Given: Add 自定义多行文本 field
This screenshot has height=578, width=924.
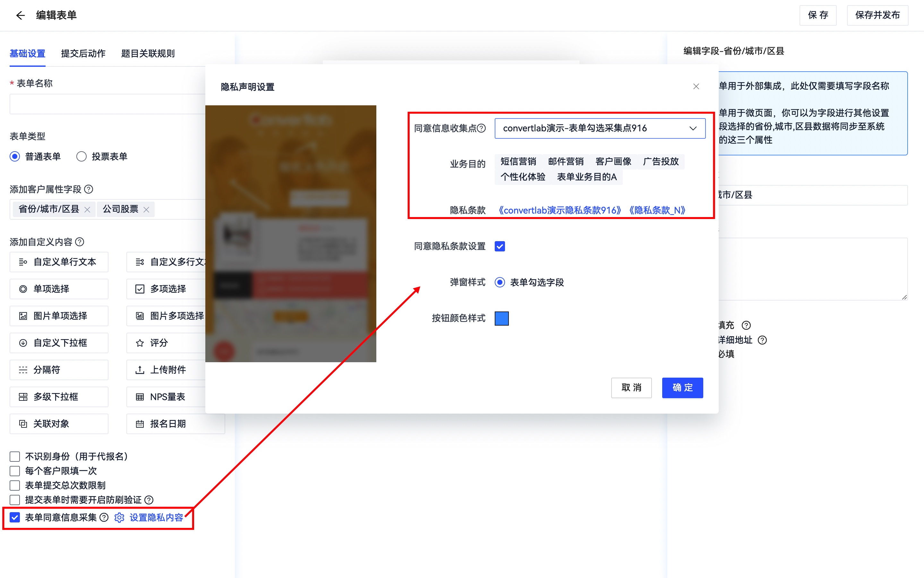Looking at the screenshot, I should [166, 262].
